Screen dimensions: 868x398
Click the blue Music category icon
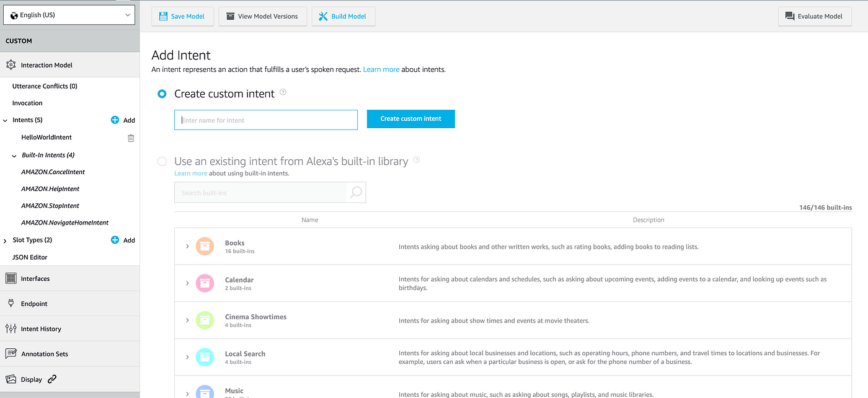click(205, 392)
